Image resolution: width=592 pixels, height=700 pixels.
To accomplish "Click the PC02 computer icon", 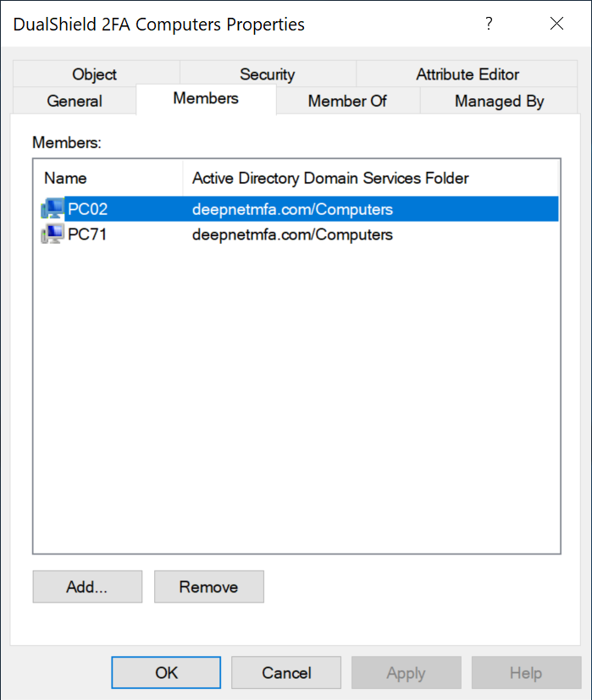I will click(x=52, y=209).
